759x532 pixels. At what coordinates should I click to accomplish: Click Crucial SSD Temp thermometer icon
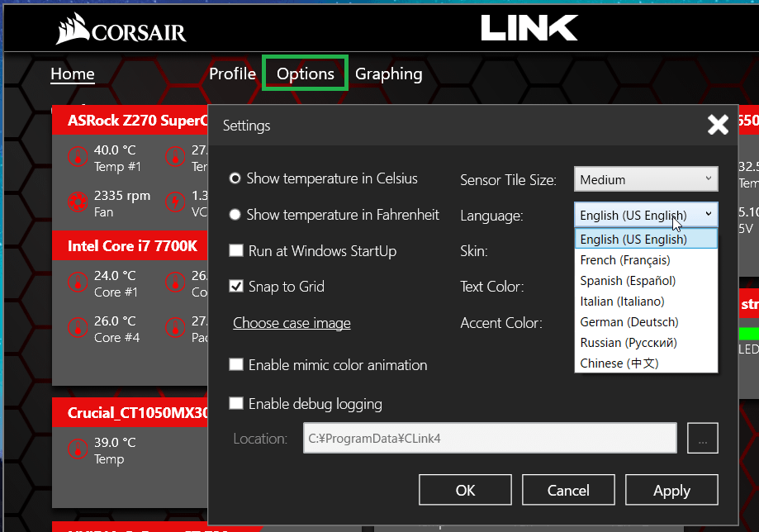point(78,449)
